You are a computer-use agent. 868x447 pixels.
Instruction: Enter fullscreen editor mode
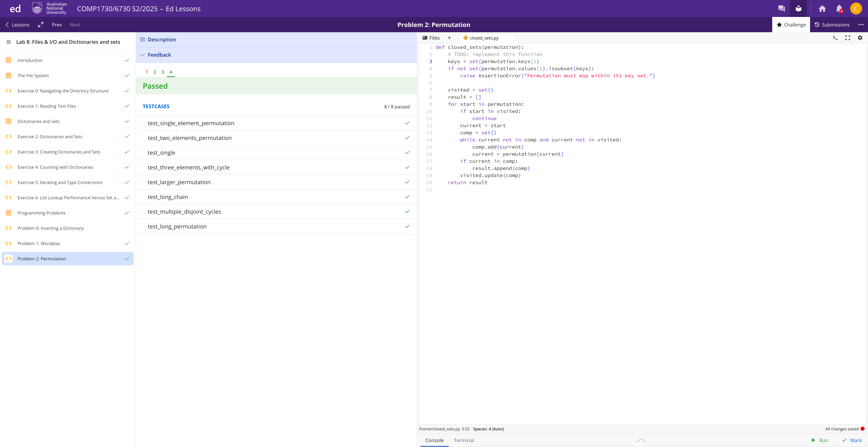(848, 38)
